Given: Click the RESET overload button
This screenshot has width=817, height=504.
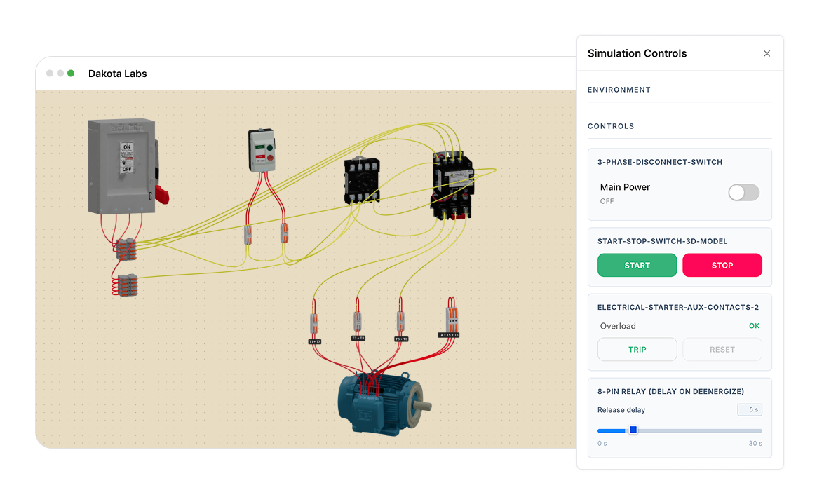Looking at the screenshot, I should 722,349.
